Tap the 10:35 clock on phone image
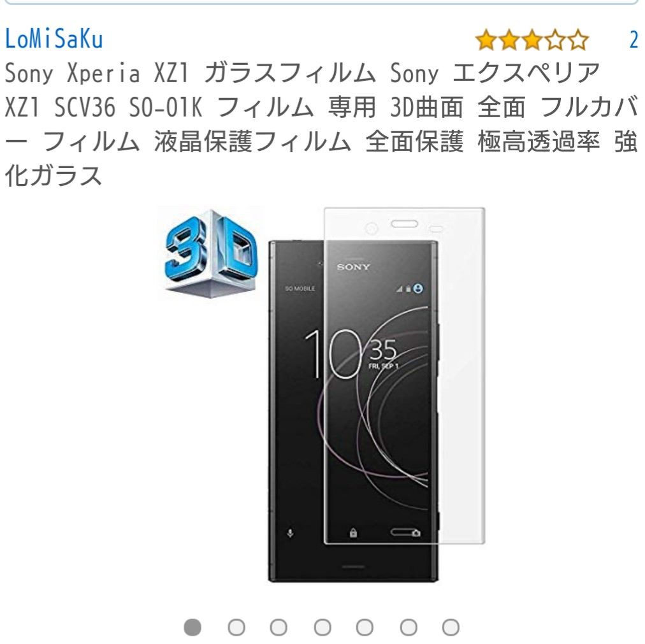This screenshot has height=644, width=645. (x=352, y=354)
